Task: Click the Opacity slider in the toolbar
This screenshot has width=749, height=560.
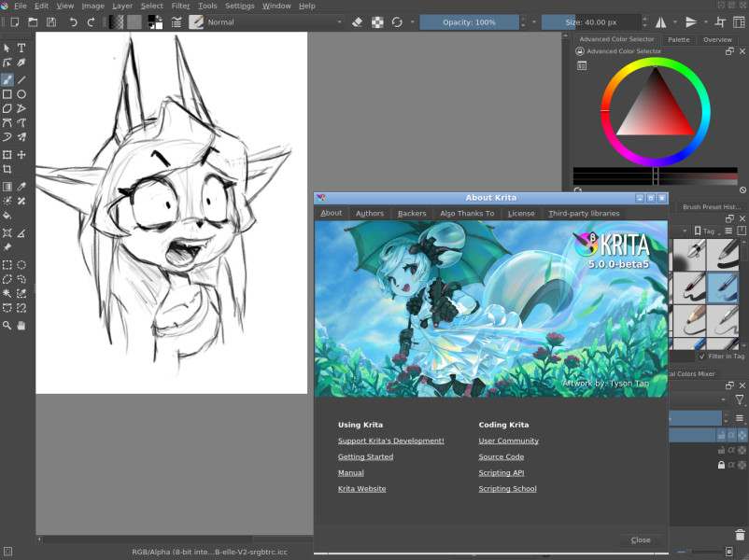Action: point(469,22)
